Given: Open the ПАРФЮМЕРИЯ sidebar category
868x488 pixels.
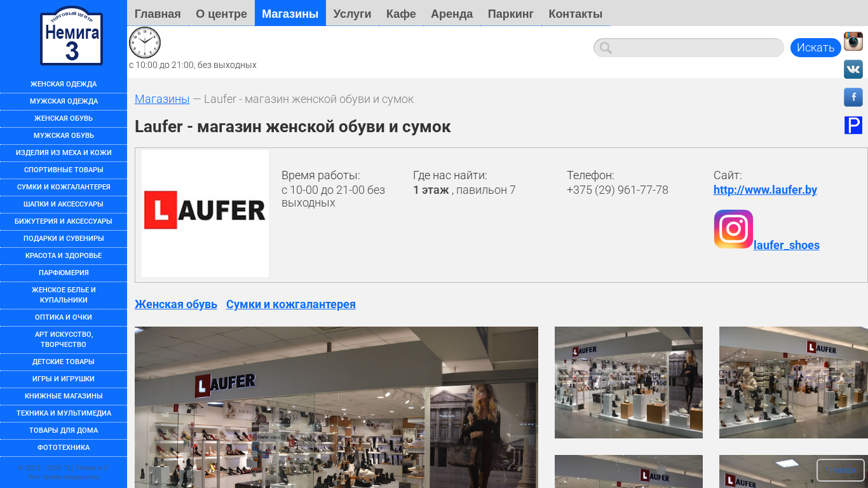Looking at the screenshot, I should (64, 273).
